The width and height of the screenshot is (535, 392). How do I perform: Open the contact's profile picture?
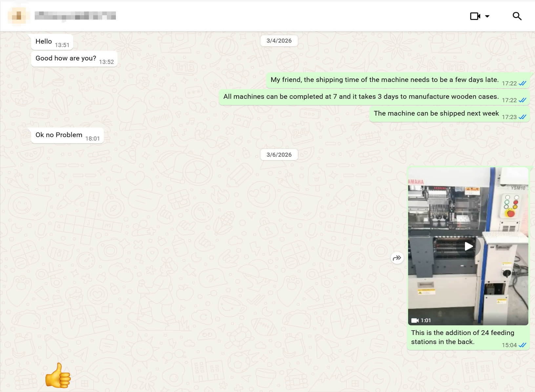coord(19,16)
